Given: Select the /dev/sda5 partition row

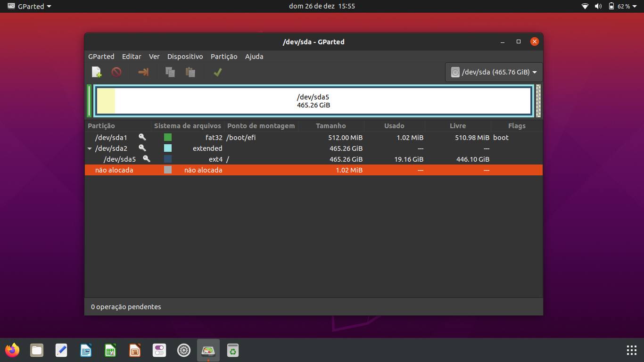Looking at the screenshot, I should (314, 159).
